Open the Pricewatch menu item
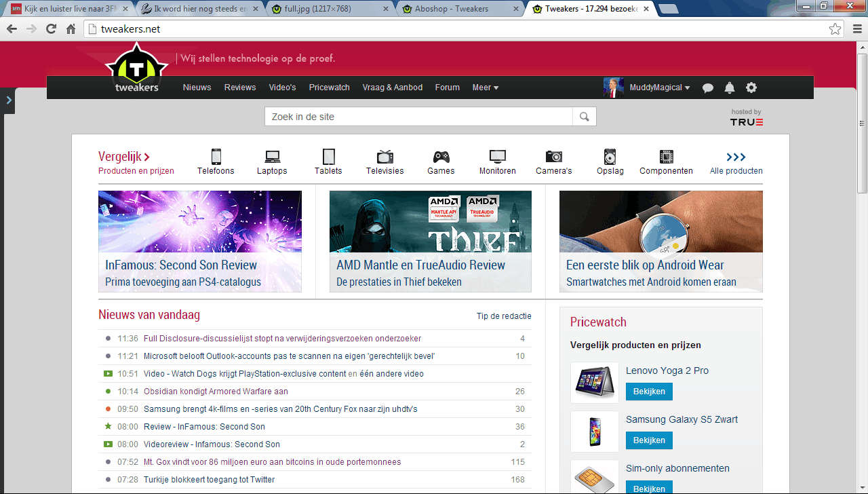 (x=330, y=88)
